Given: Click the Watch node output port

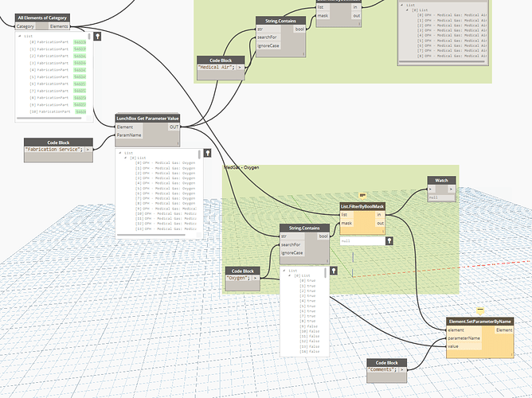Looking at the screenshot, I should [x=452, y=189].
